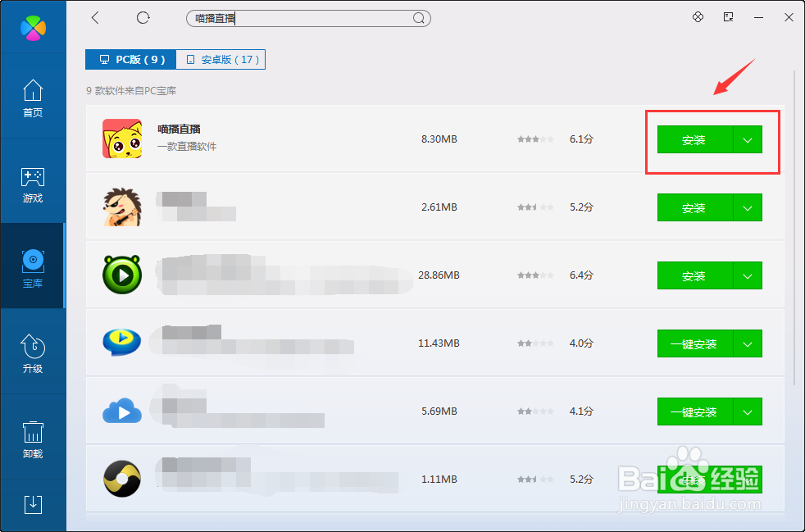Click 一键安装 for the 5.69MB app
Image resolution: width=805 pixels, height=532 pixels.
coord(695,412)
